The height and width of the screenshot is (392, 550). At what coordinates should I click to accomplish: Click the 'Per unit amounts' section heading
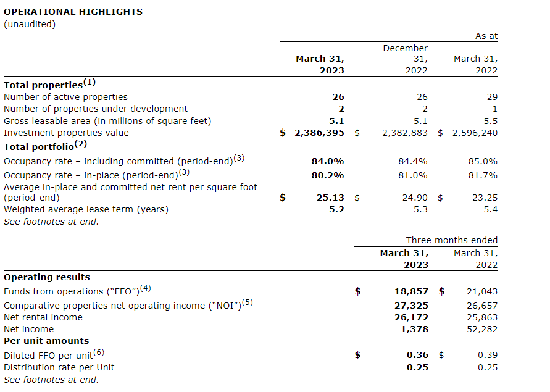(46, 341)
